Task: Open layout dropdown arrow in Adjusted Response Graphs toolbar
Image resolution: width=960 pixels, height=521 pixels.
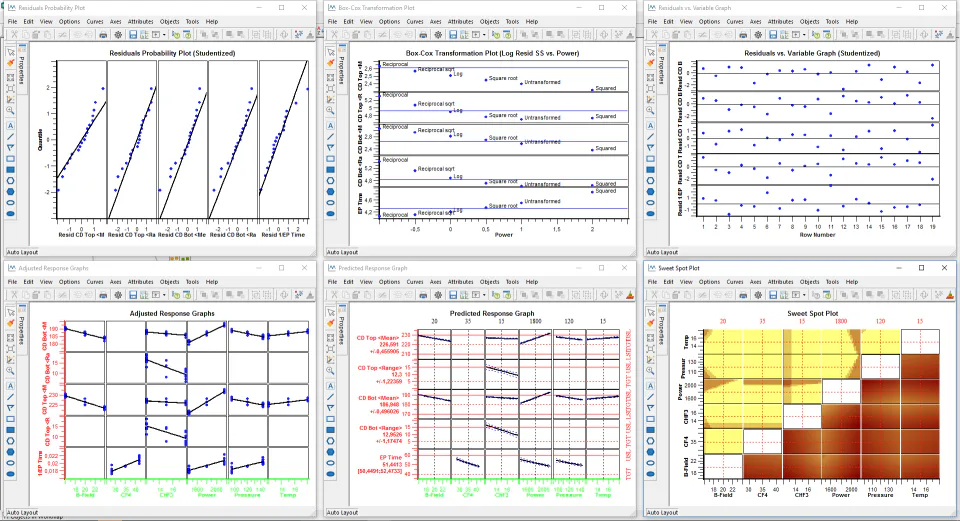Action: [x=164, y=295]
